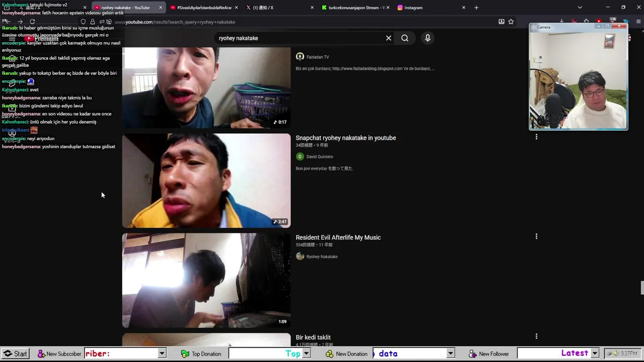Play the 0:17 video thumbnail
Viewport: 644px width, 362px height.
coord(206,88)
